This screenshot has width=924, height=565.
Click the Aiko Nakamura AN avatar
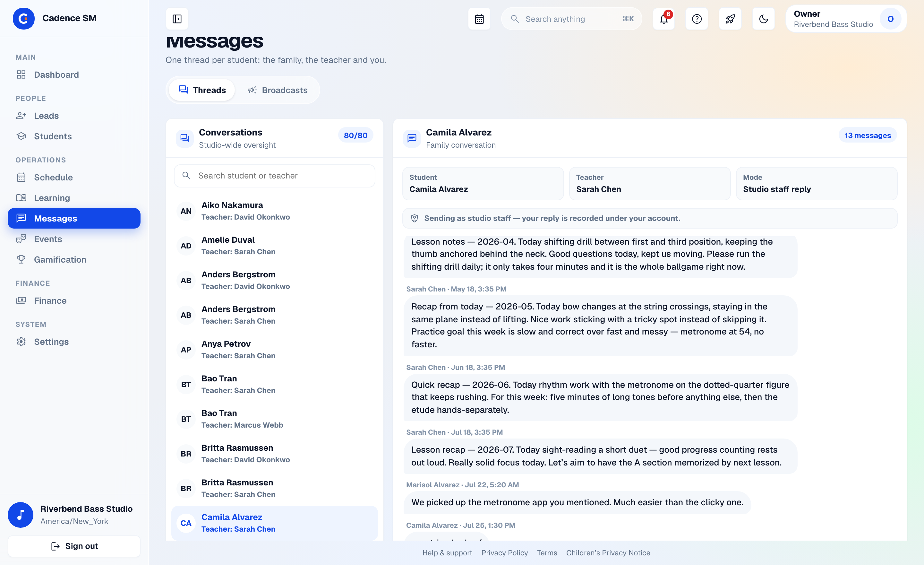[x=186, y=211]
